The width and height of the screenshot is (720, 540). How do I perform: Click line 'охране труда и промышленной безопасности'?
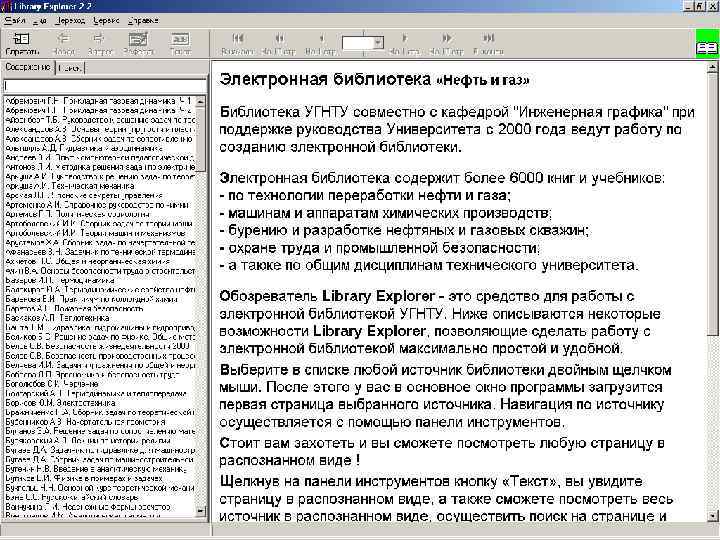pyautogui.click(x=380, y=248)
